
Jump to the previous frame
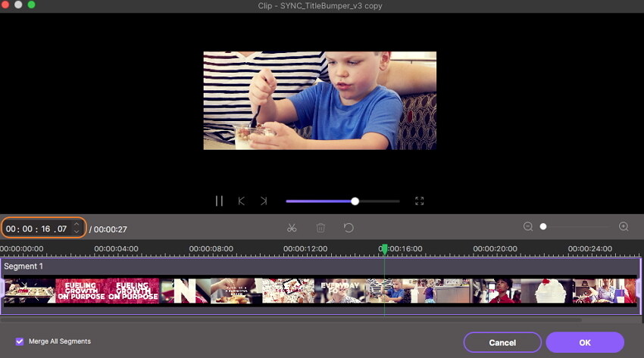[x=242, y=201]
